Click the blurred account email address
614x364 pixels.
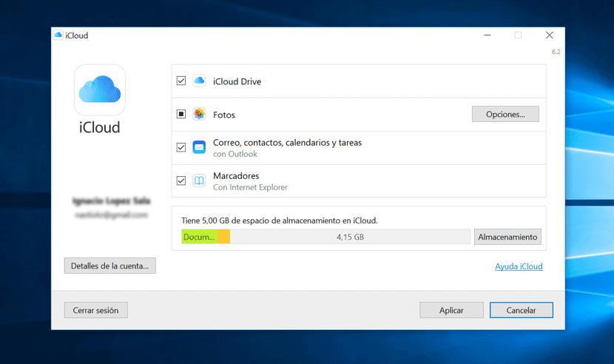pyautogui.click(x=112, y=215)
